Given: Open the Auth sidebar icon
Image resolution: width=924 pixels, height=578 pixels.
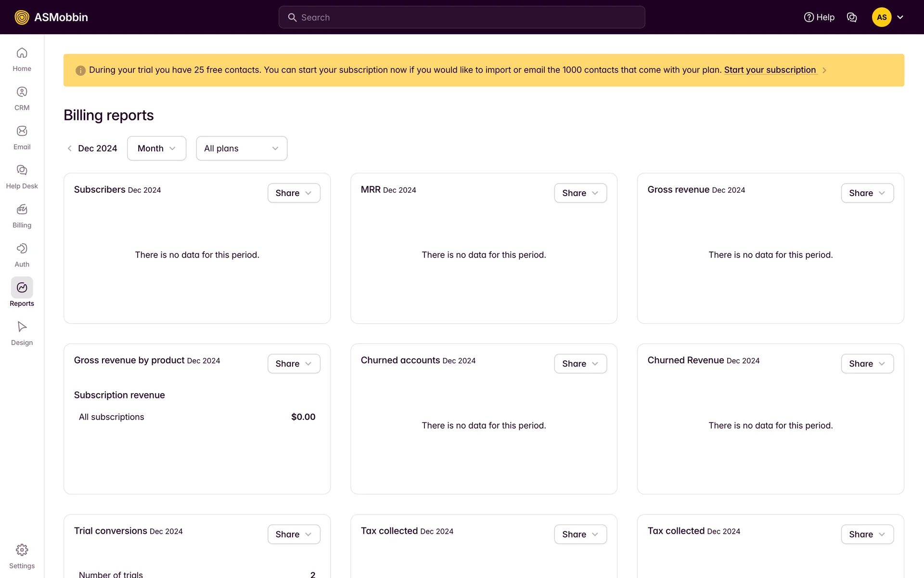Looking at the screenshot, I should click(x=22, y=249).
